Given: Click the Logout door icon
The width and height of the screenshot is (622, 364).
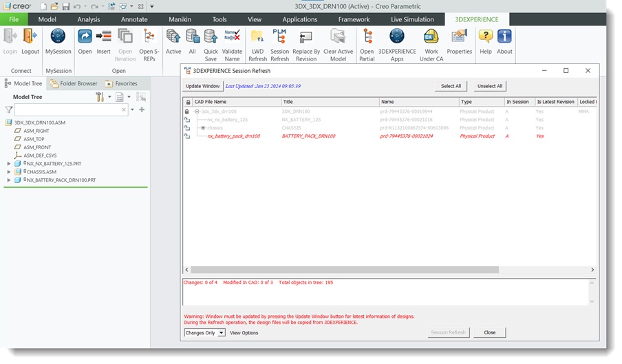Looking at the screenshot, I should [30, 36].
